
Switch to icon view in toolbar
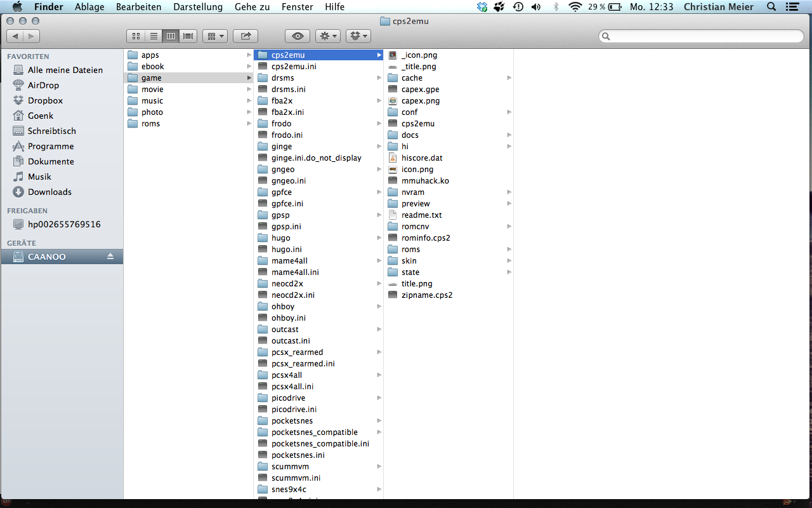point(136,36)
